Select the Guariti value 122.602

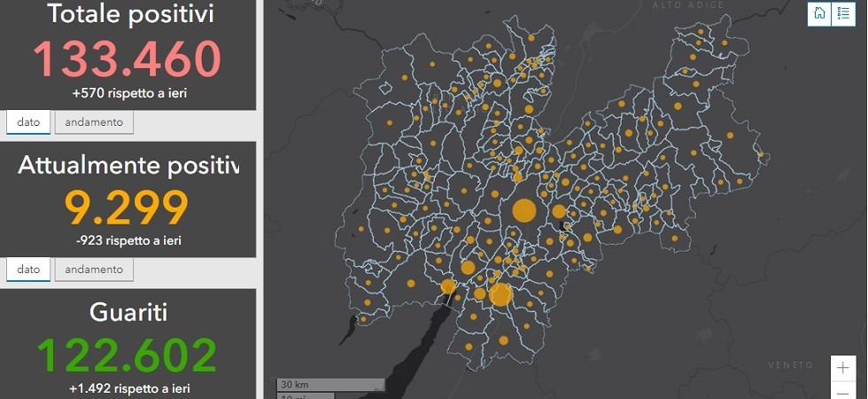[x=128, y=356]
